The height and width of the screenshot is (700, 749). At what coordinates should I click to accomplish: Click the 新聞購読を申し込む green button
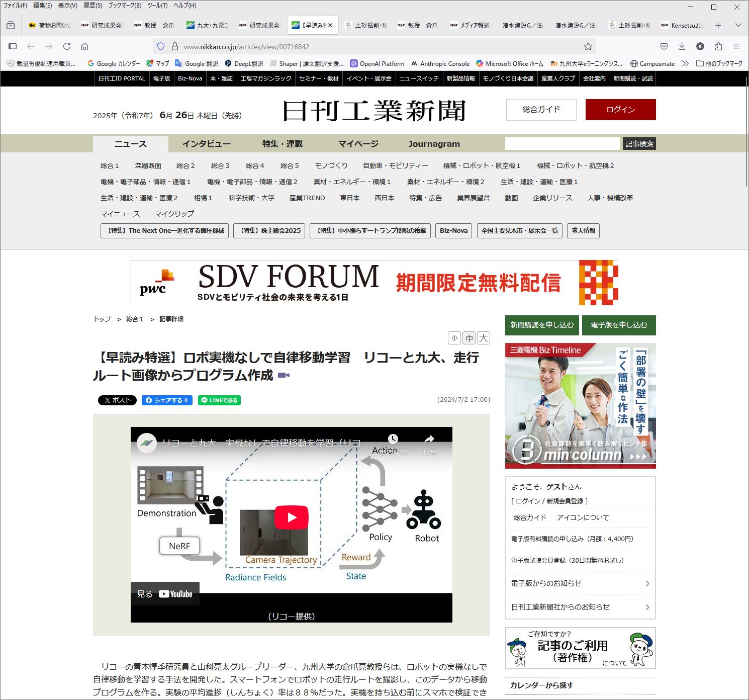(542, 325)
